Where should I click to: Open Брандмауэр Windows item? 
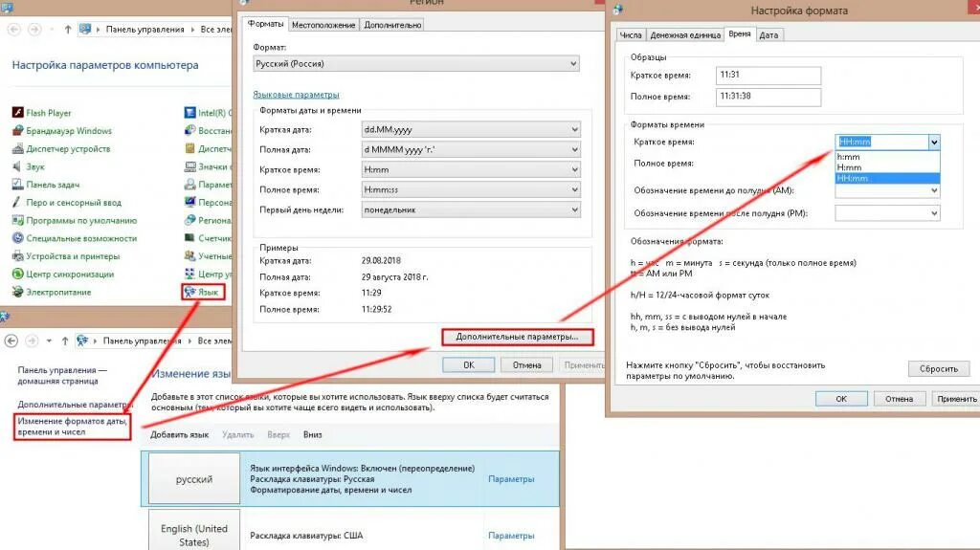point(62,131)
